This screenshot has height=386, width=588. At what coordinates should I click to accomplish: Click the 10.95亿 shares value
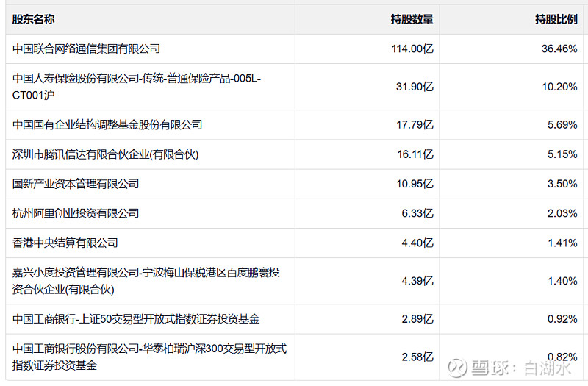tap(415, 184)
